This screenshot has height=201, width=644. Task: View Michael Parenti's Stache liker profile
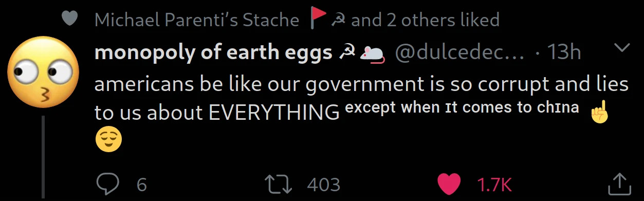[x=197, y=20]
